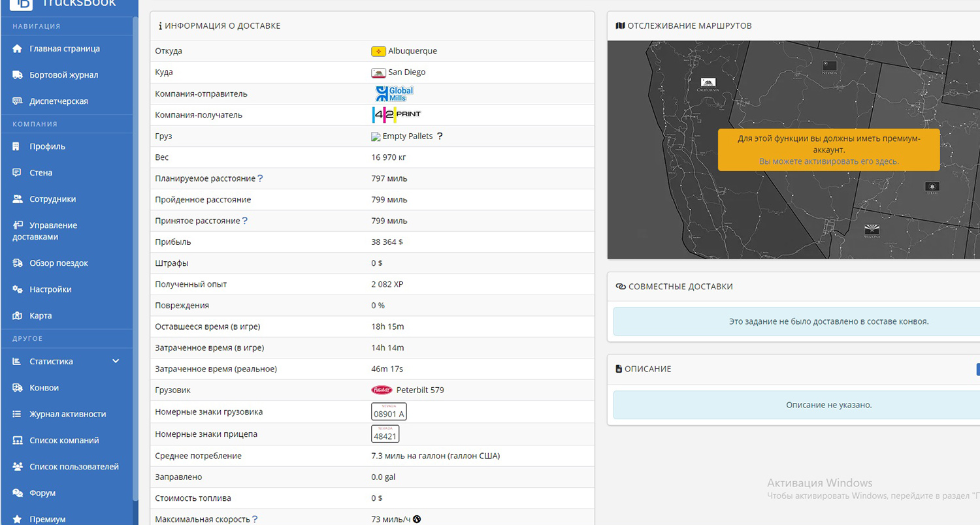Click the truck icon beside Бортовой журнал
The image size is (980, 525).
tap(18, 75)
